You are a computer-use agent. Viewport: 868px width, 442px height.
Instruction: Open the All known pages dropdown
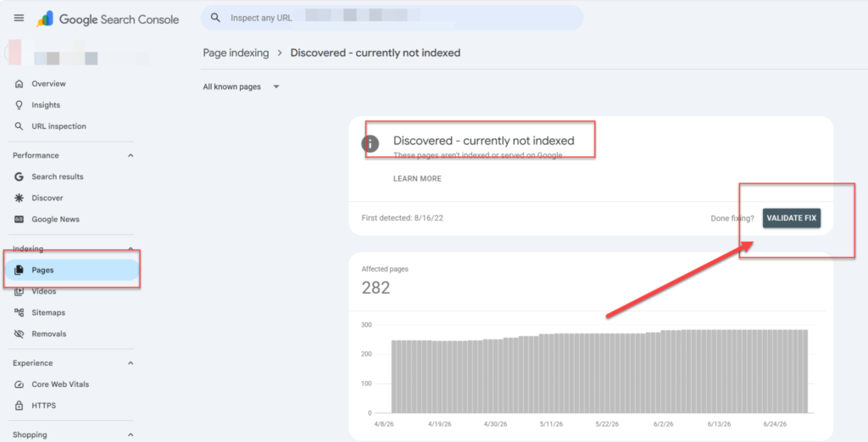tap(241, 87)
